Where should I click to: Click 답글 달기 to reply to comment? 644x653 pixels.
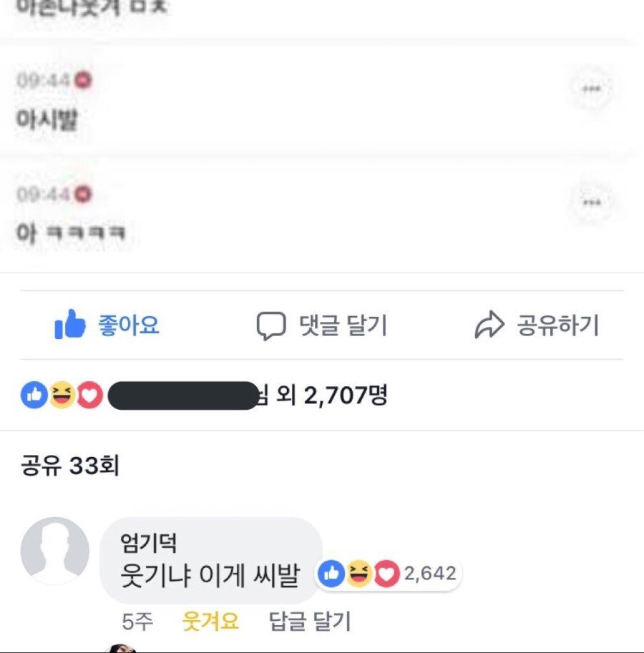(310, 621)
